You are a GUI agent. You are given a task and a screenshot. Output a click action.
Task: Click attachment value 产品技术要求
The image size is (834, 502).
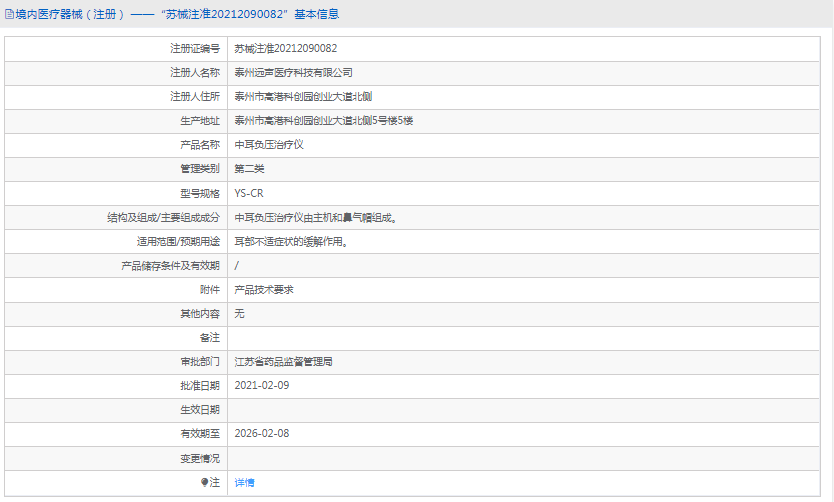[264, 289]
